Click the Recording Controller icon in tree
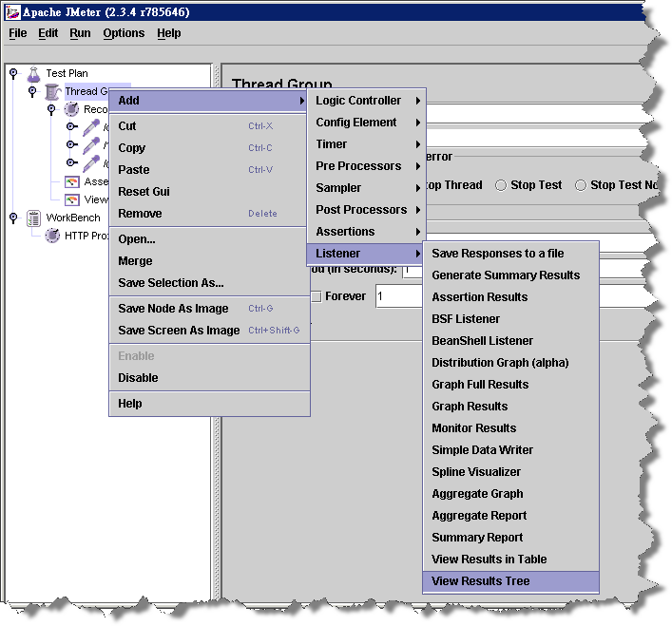 click(71, 109)
